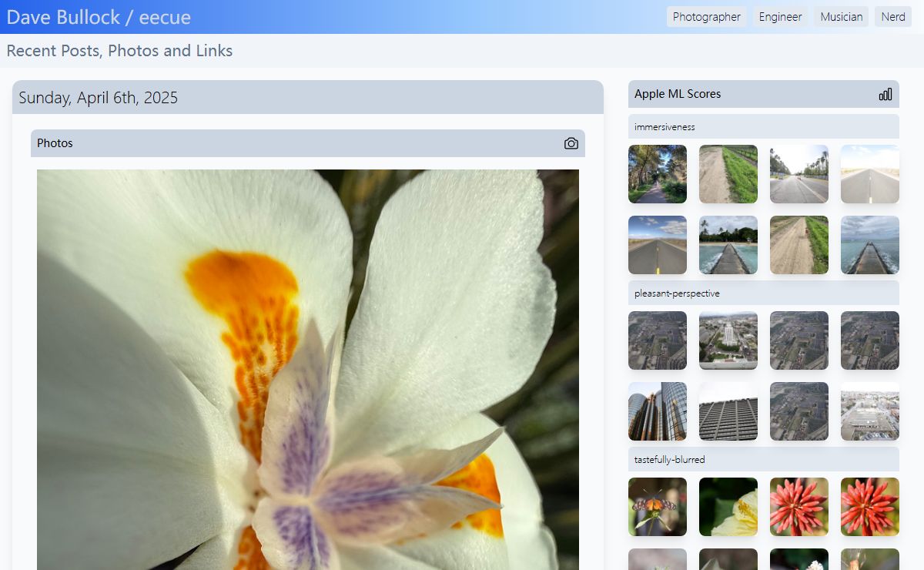
Task: Open the highway thumbnail with yellow center line
Action: [658, 245]
